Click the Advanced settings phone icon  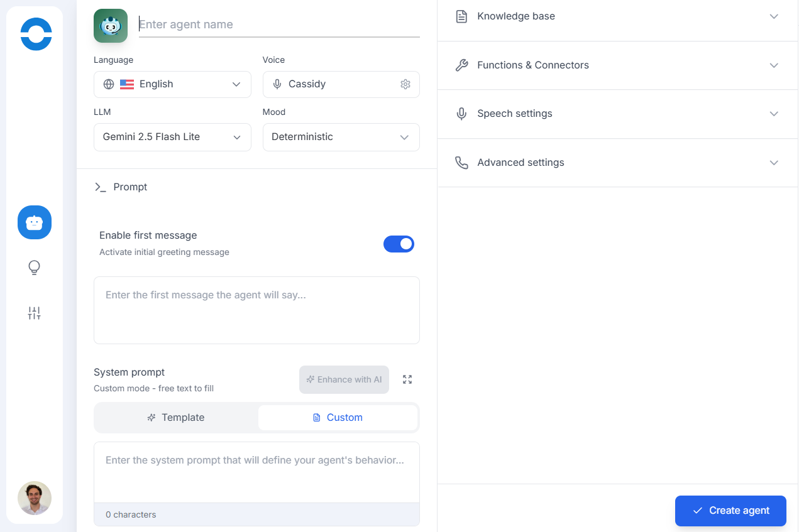[x=461, y=163]
